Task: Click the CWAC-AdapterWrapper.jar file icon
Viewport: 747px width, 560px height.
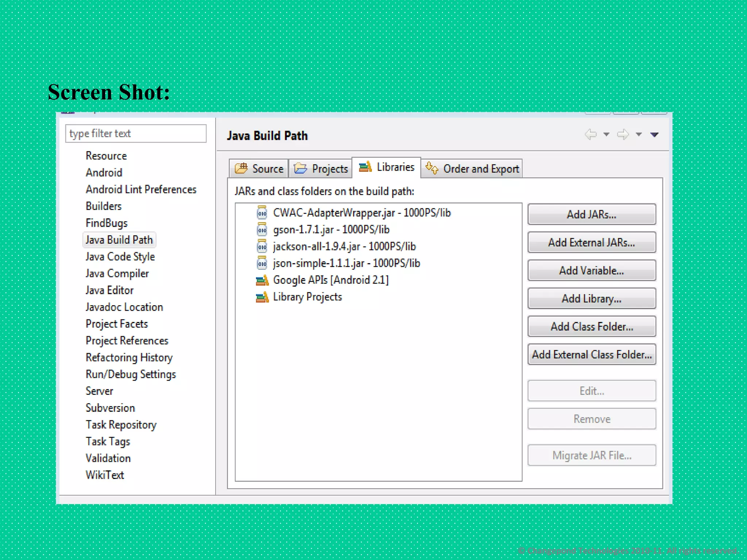Action: click(262, 213)
